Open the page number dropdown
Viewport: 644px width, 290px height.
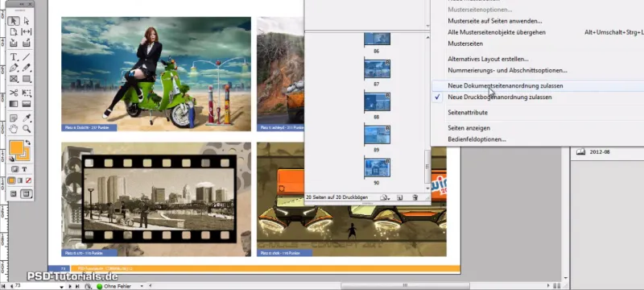coord(63,286)
